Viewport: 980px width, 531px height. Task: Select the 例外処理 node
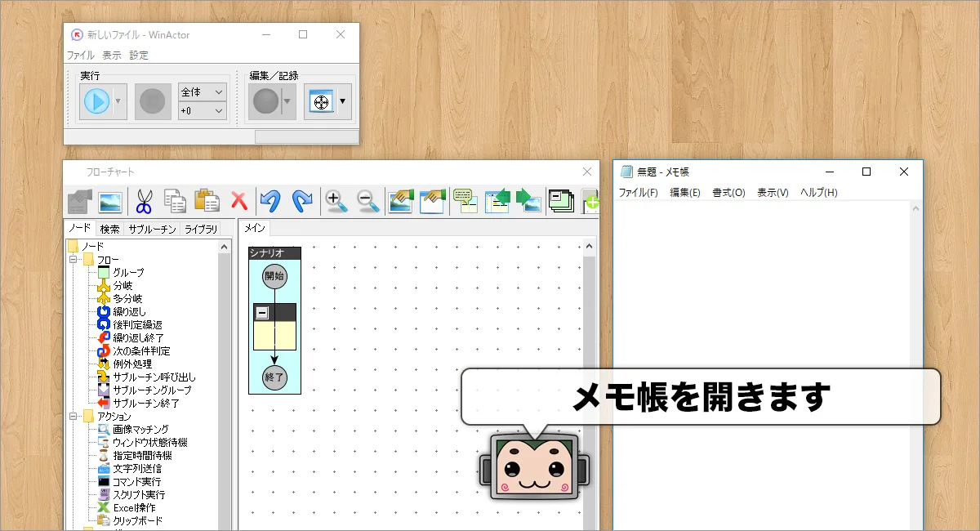132,364
